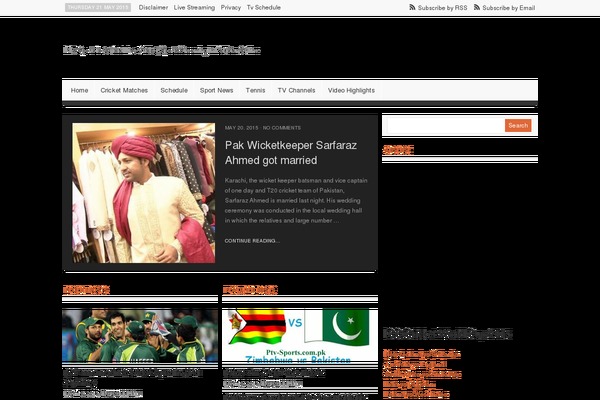Open the Pakistan cricket team celebration thumbnail
600x400 pixels.
coord(140,336)
